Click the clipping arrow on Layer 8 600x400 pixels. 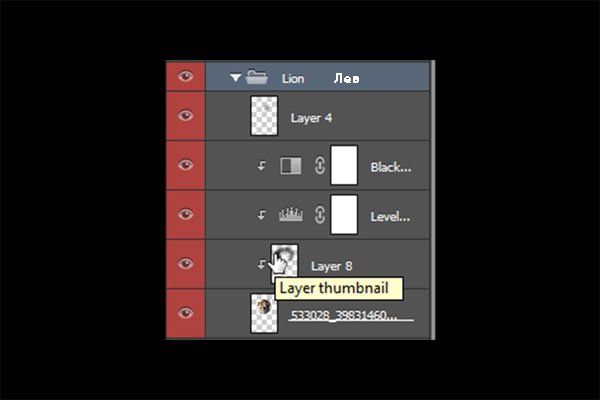[261, 264]
